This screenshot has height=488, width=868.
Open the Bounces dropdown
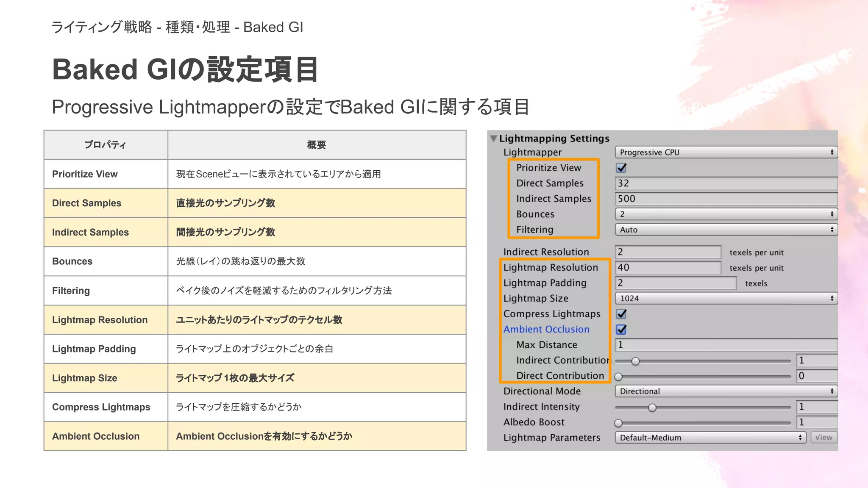726,214
